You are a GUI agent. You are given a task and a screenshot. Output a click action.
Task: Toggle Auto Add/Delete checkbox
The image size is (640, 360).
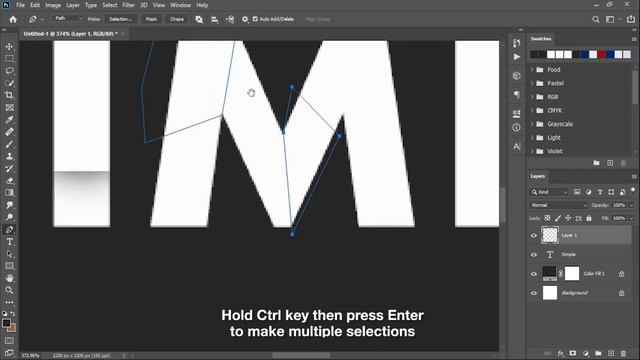tap(256, 19)
